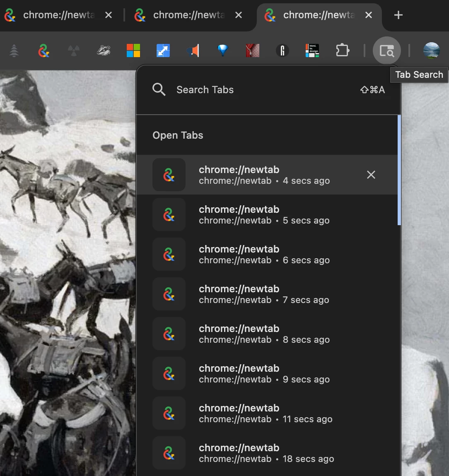Screen dimensions: 449x476
Task: Click the Open Tabs section heading
Action: tap(178, 135)
